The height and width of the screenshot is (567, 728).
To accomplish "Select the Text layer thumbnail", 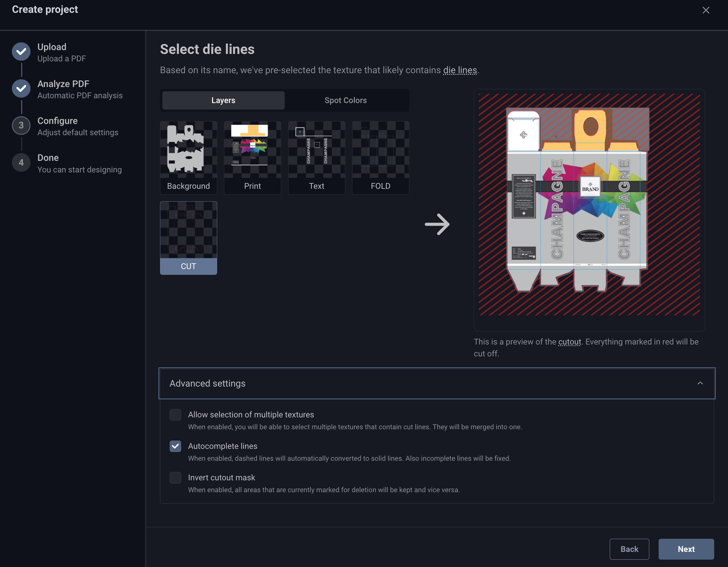I will pyautogui.click(x=316, y=158).
